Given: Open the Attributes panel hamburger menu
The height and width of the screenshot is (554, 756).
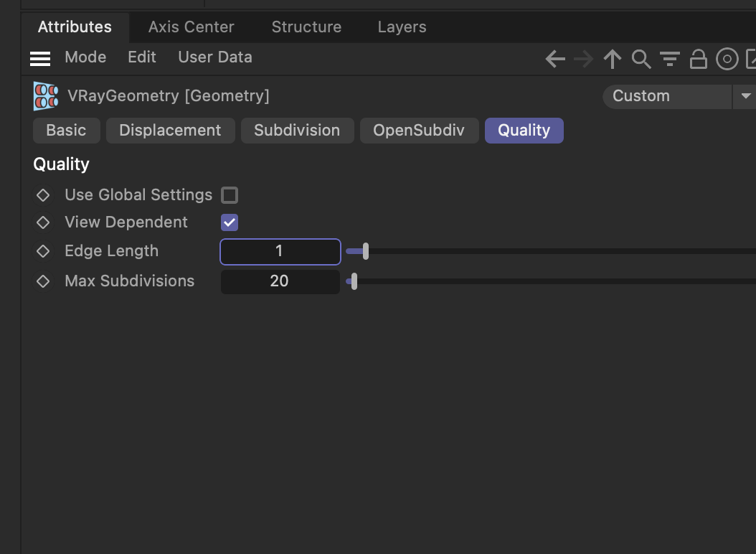Looking at the screenshot, I should coord(40,58).
